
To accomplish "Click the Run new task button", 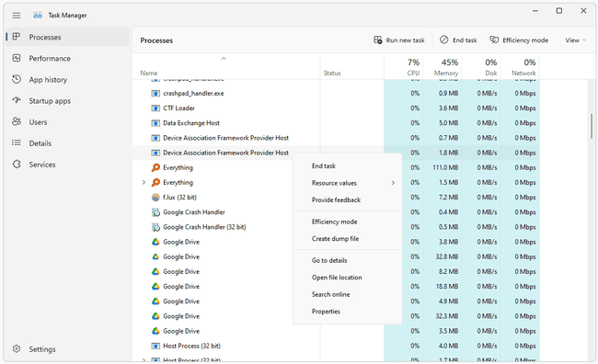I will pos(399,40).
